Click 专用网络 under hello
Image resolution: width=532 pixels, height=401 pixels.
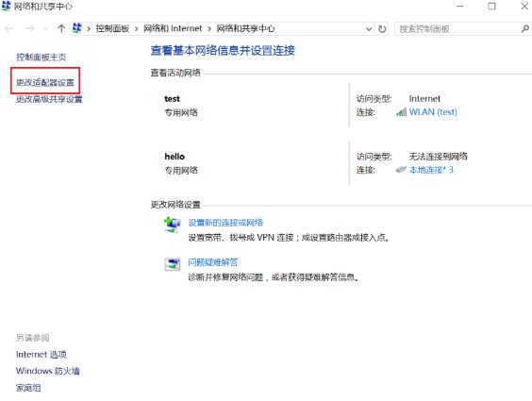[x=181, y=170]
